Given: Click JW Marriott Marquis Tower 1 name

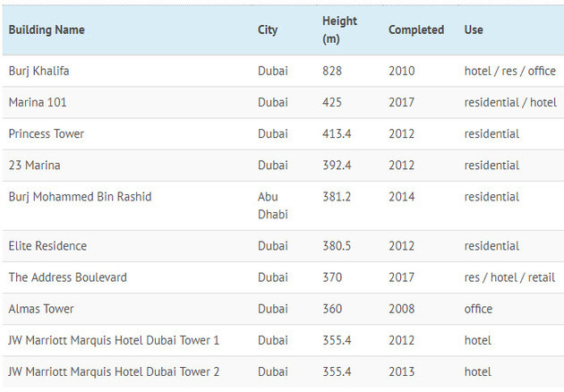Looking at the screenshot, I should (114, 339).
